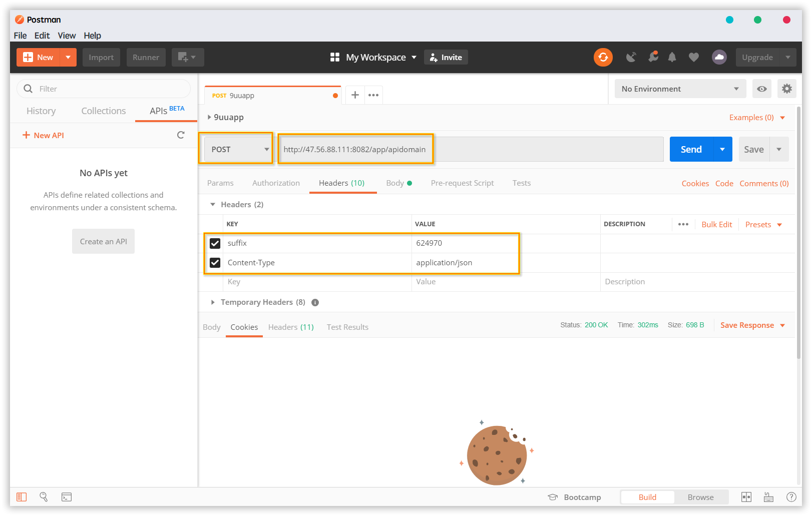Screen dimensions: 812x516
Task: Click the environment quick look eye icon
Action: click(x=761, y=89)
